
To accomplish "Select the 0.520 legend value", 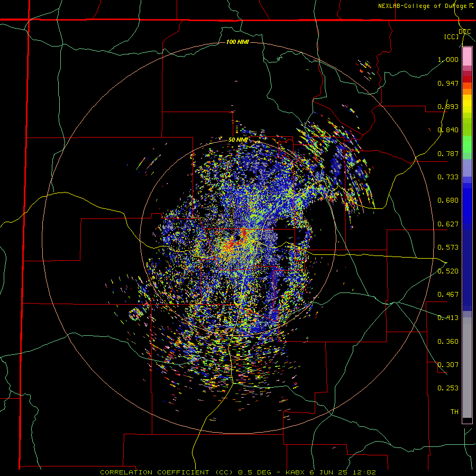I will pos(448,271).
